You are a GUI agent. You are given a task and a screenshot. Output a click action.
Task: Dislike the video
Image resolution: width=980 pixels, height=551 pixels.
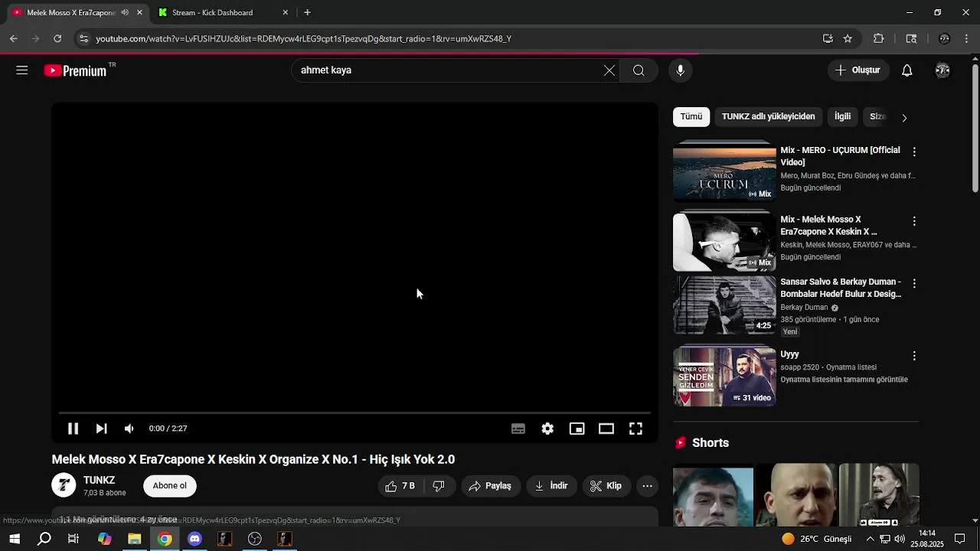439,486
